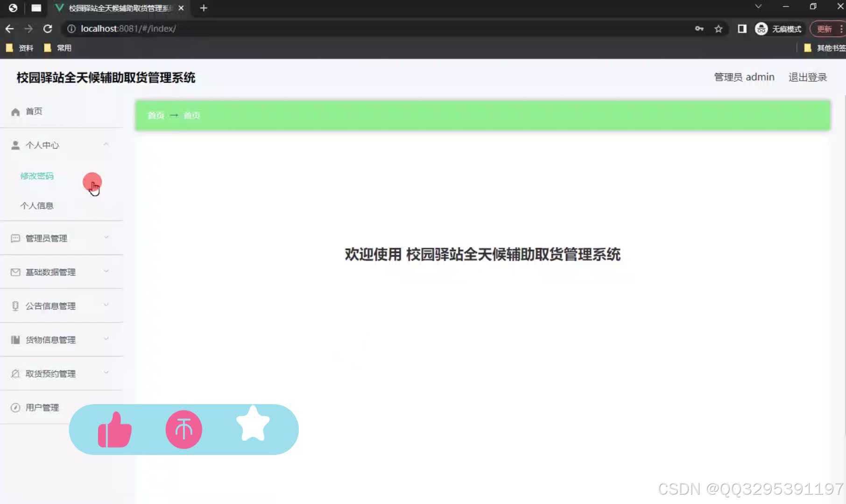Screen dimensions: 846x504
Task: Click the books icon beside 货物信息管理
Action: pos(15,340)
